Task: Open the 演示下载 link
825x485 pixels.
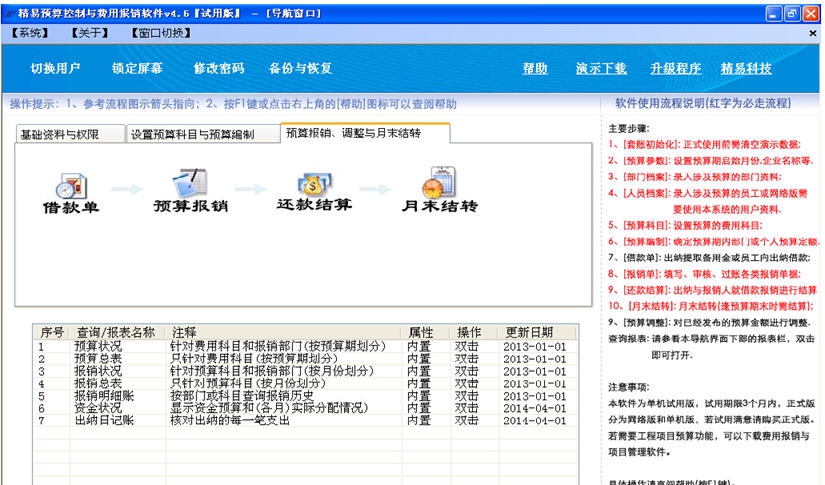Action: (601, 68)
